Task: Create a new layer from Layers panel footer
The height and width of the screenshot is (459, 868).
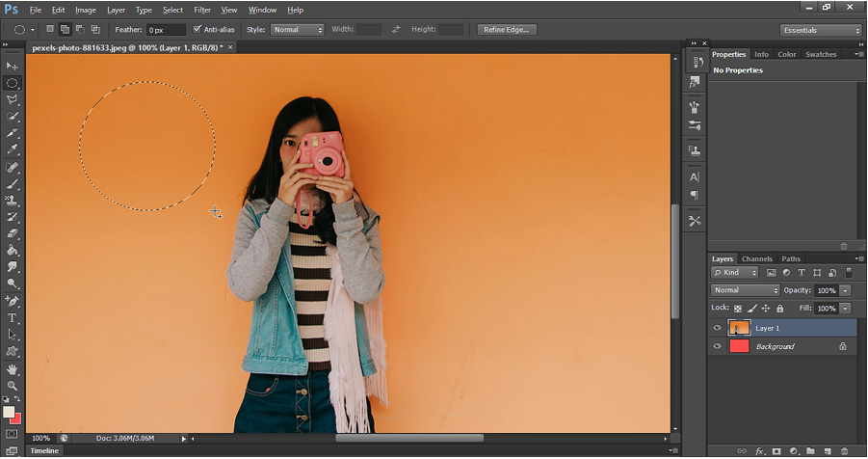Action: click(x=828, y=451)
